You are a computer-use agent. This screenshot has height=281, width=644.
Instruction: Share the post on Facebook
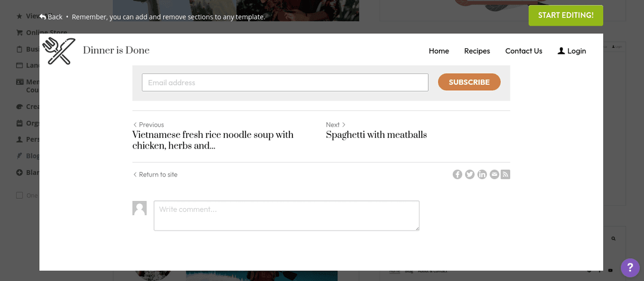point(457,174)
